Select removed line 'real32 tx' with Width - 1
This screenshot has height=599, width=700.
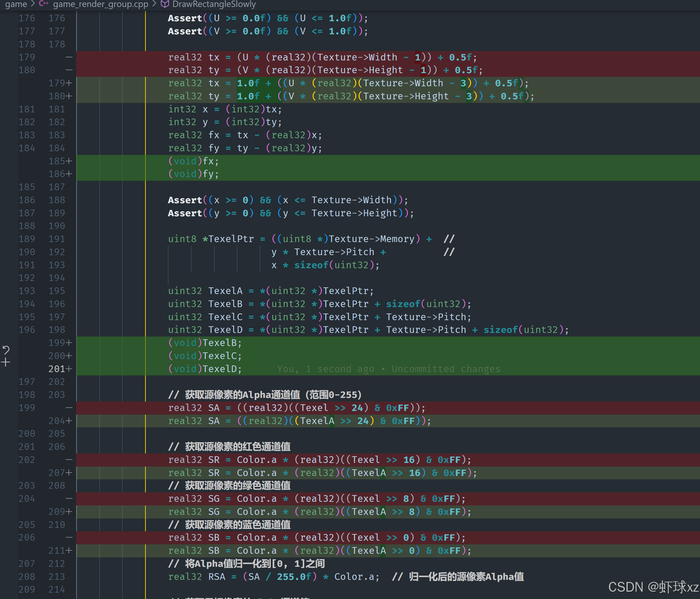[323, 57]
